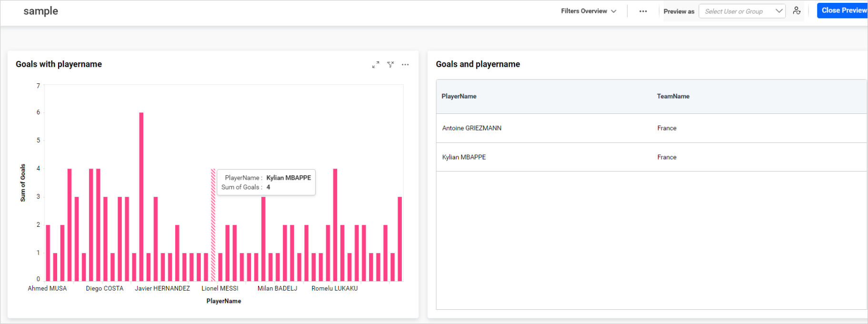Viewport: 868px width, 324px height.
Task: Sort by the TeamName column header
Action: (673, 96)
